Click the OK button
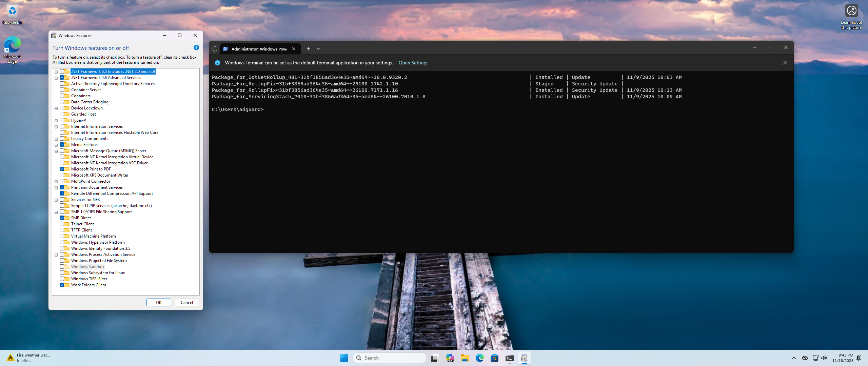This screenshot has width=868, height=366. pos(159,303)
